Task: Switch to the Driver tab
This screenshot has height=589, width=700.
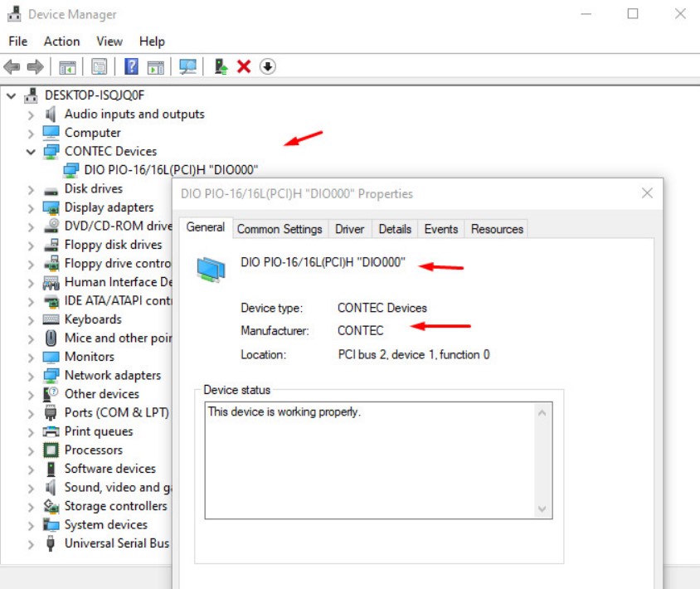Action: pos(349,229)
